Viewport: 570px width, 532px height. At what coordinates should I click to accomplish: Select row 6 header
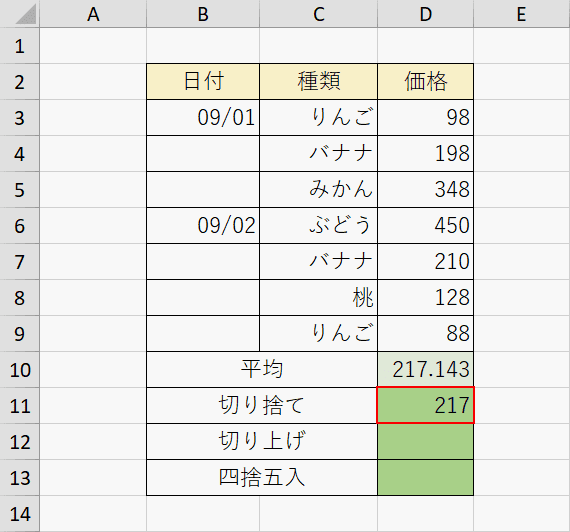(20, 226)
